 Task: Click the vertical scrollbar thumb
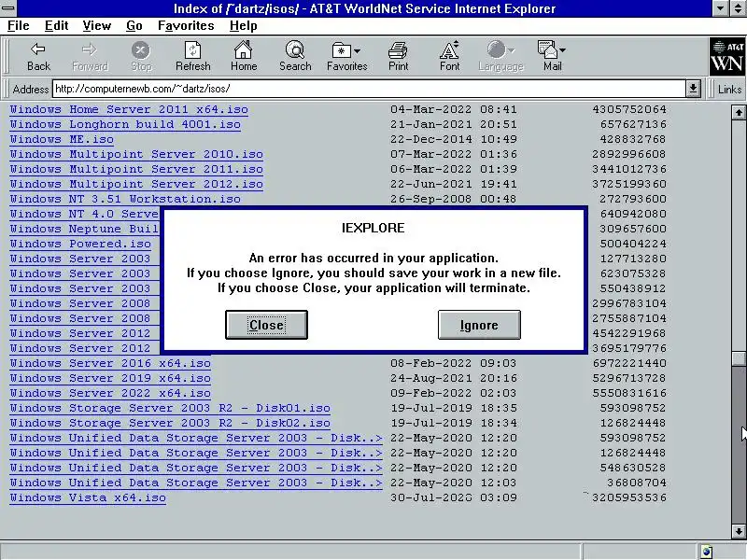click(739, 358)
